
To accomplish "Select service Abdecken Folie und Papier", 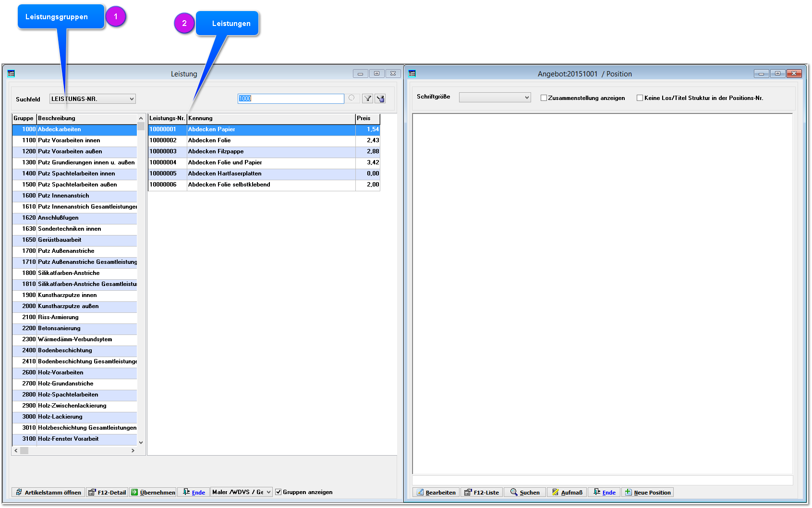I will (264, 162).
